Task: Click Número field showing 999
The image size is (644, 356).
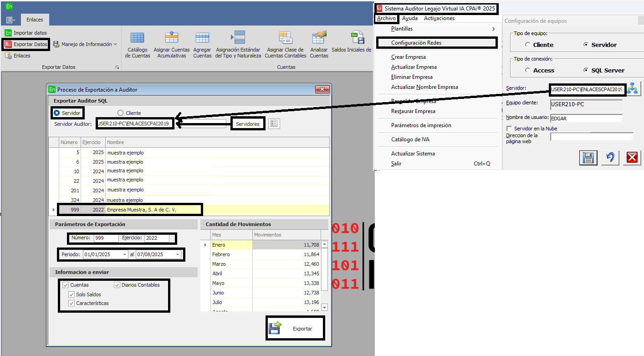Action: pyautogui.click(x=106, y=238)
